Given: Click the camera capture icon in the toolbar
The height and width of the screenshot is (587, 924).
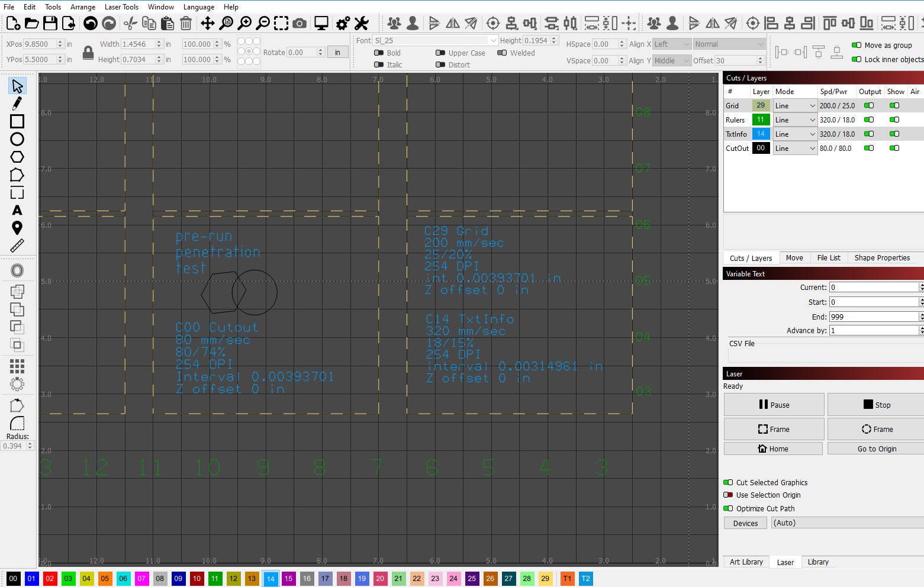Looking at the screenshot, I should 299,23.
